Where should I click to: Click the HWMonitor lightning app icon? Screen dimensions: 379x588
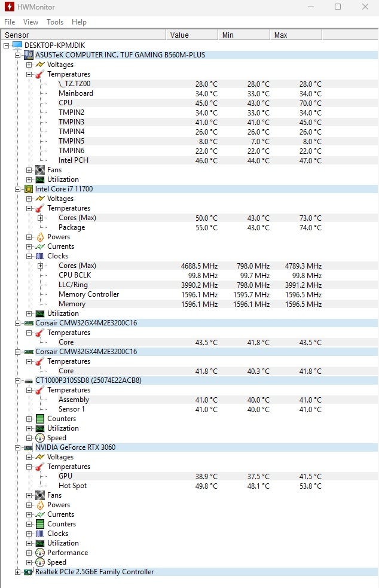[10, 7]
